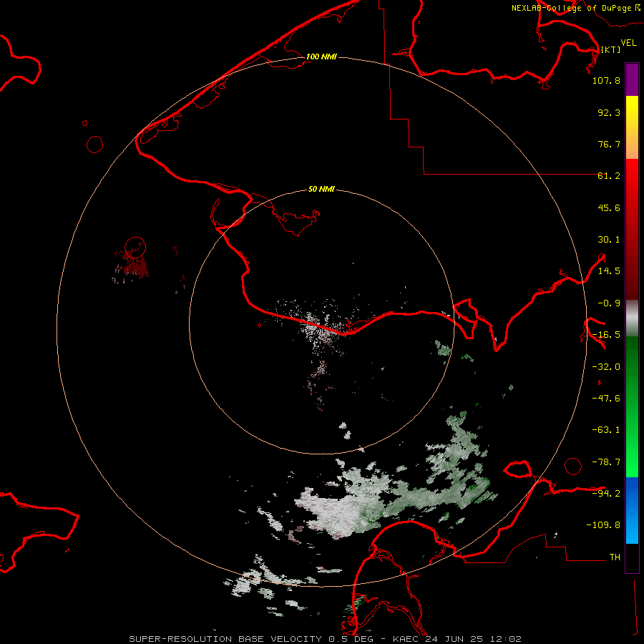This screenshot has height=644, width=644.
Task: Click the -47.6 value on the velocity scale
Action: coord(606,399)
